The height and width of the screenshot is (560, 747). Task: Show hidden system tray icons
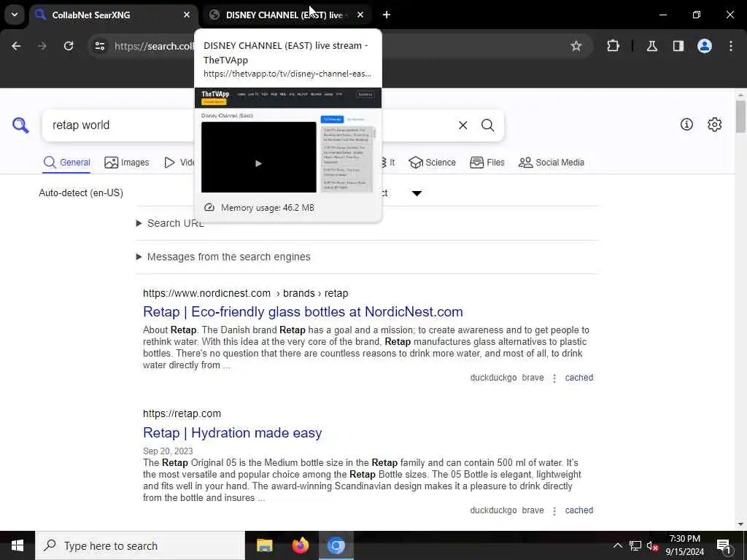click(617, 545)
